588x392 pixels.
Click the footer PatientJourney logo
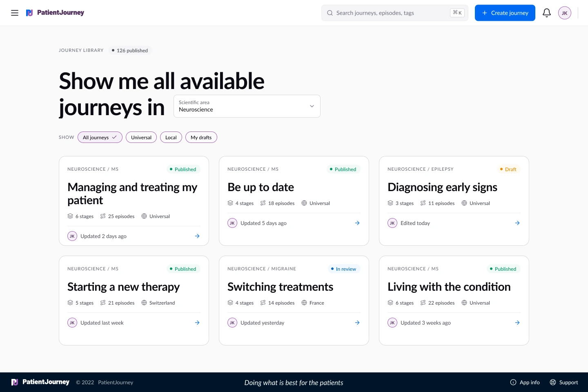(x=40, y=382)
